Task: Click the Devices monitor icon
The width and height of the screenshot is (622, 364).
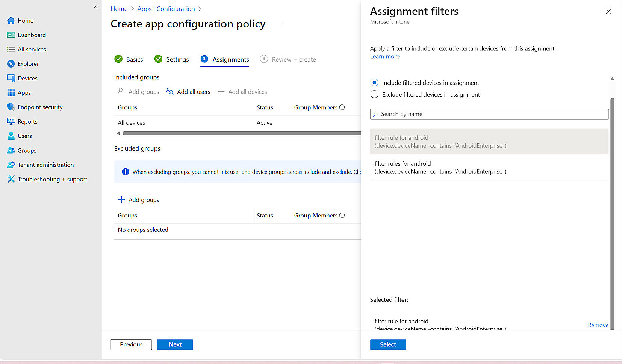Action: [x=11, y=78]
